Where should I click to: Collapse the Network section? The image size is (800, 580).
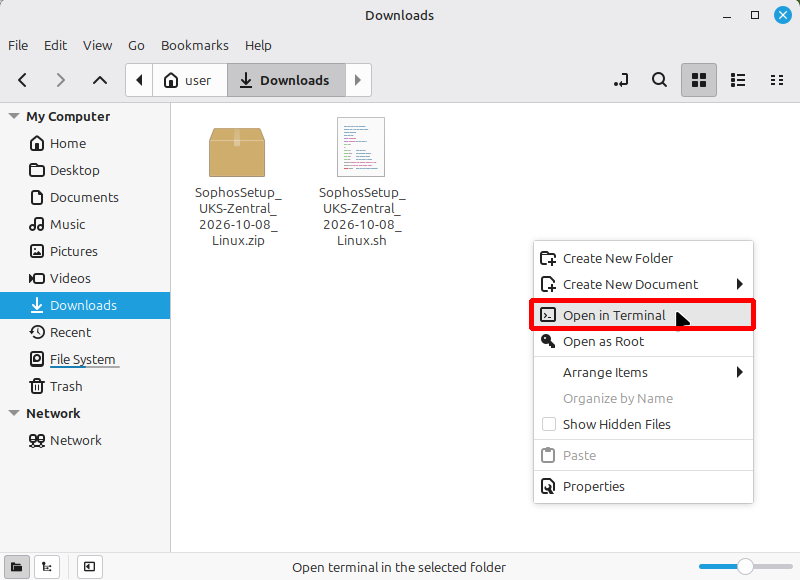[x=14, y=413]
